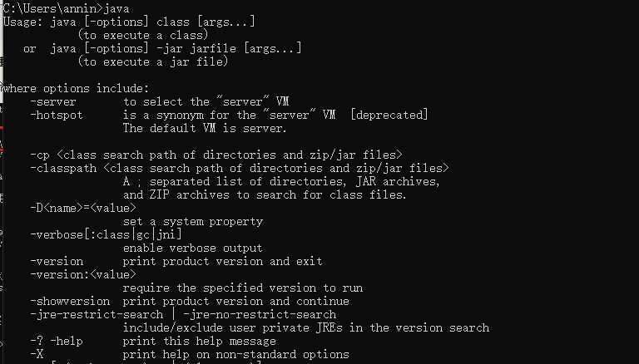
Task: Click the -D<name>=<value> option
Action: click(83, 208)
